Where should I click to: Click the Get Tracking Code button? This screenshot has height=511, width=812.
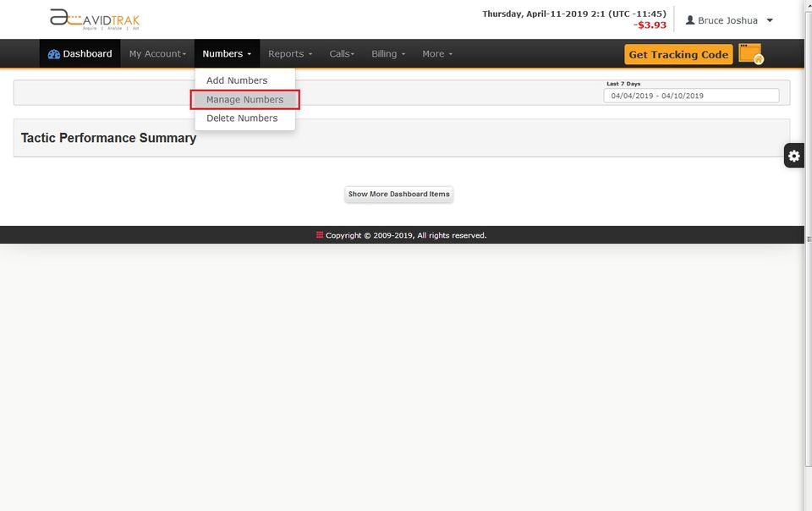678,54
